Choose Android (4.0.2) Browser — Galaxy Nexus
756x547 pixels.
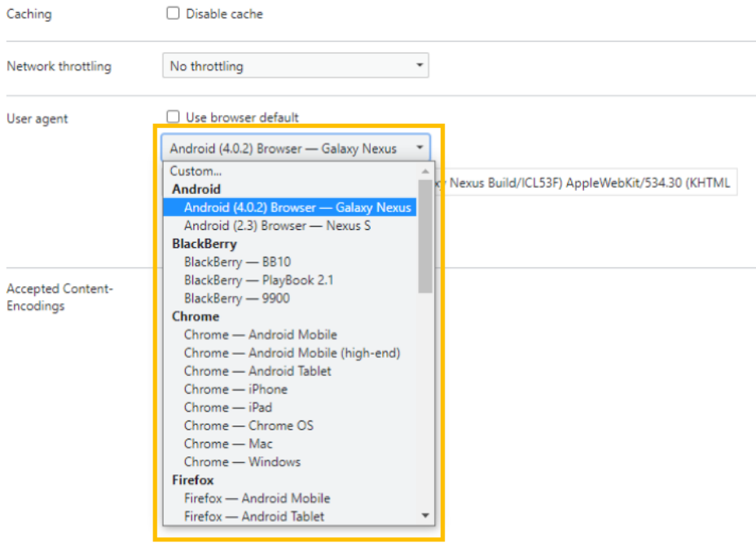tap(297, 208)
